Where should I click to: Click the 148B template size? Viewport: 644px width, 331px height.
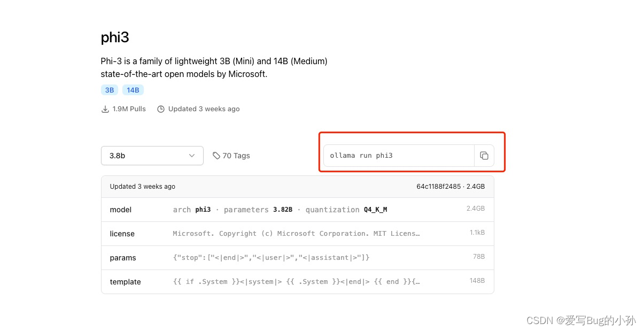pos(477,281)
